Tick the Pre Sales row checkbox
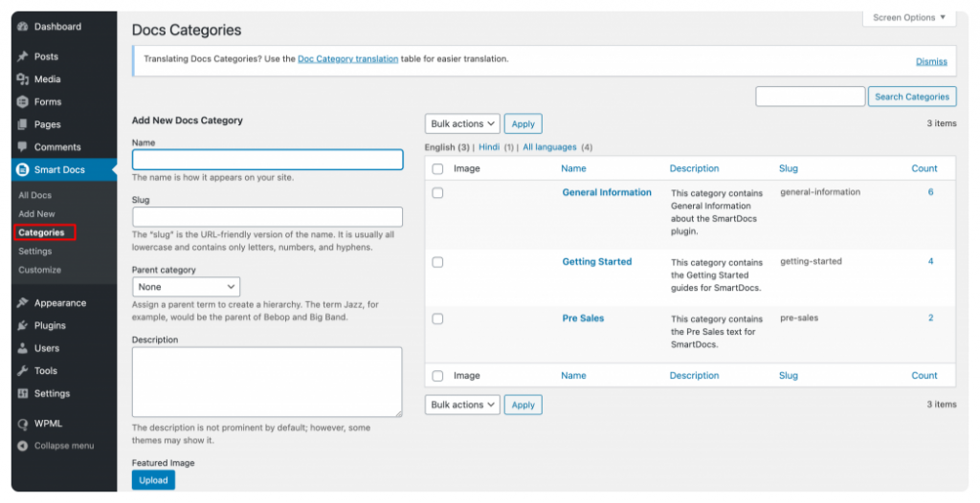 437,318
